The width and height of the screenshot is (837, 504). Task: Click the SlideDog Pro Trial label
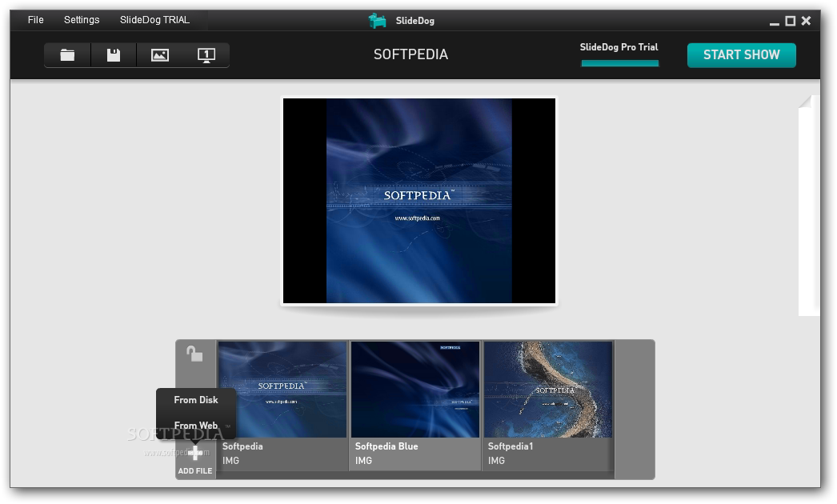coord(619,47)
